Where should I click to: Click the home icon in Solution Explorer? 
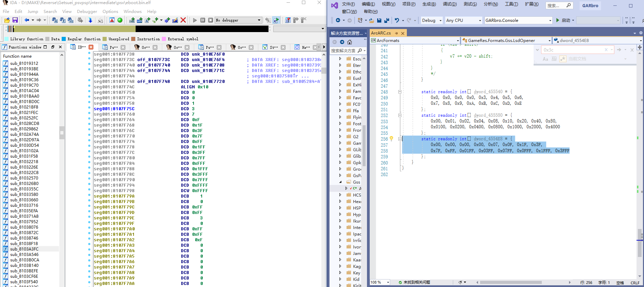tap(350, 42)
